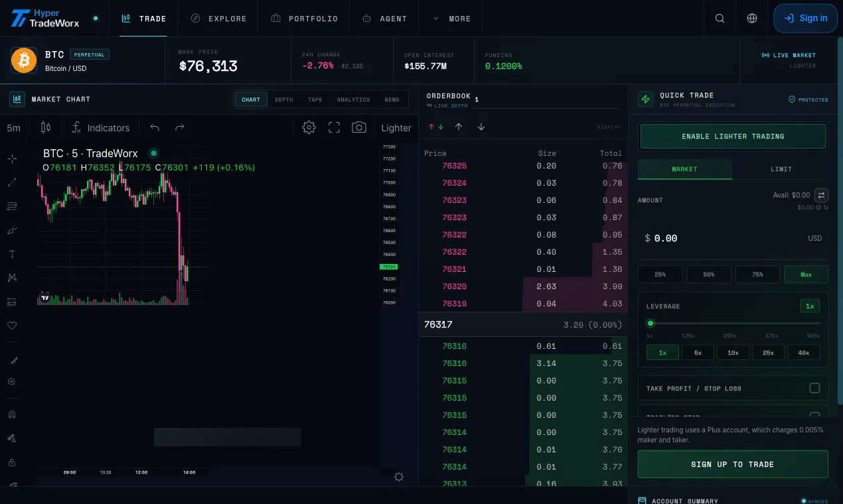Viewport: 843px width, 504px height.
Task: Show only asks with single up arrow
Action: [x=459, y=127]
